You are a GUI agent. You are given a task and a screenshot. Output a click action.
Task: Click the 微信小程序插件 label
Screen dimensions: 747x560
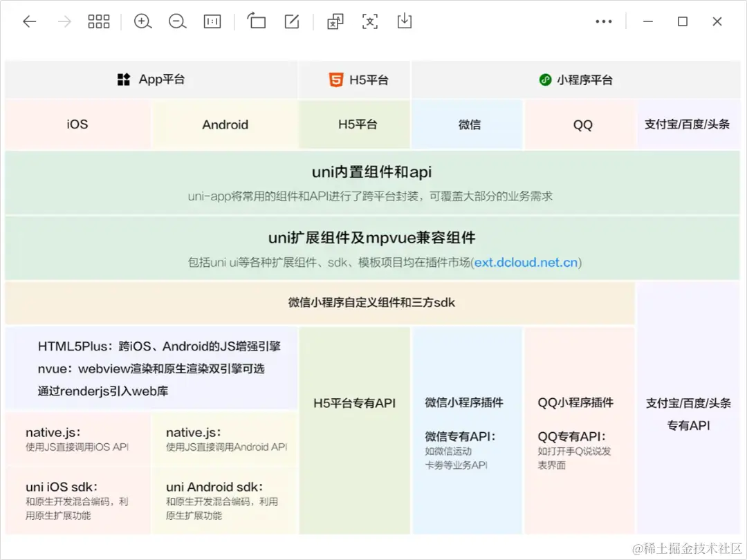pos(464,403)
